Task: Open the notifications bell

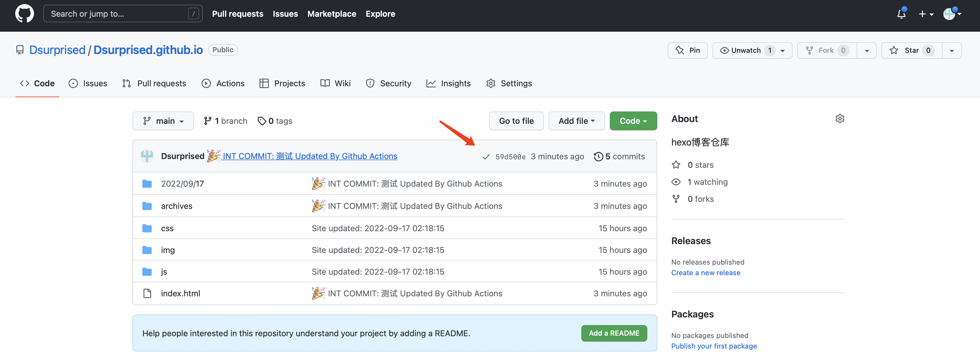Action: [x=901, y=14]
